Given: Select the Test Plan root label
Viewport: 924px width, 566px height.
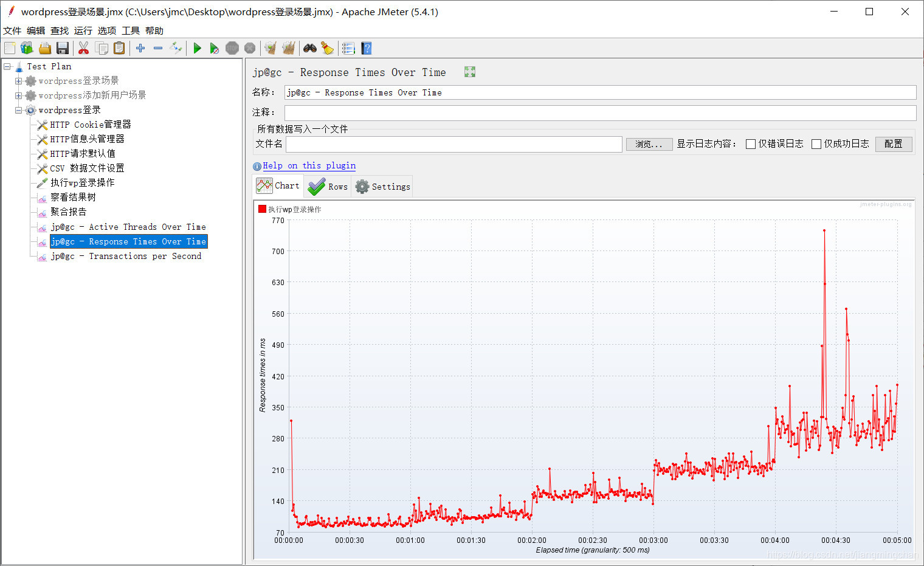Looking at the screenshot, I should 49,66.
